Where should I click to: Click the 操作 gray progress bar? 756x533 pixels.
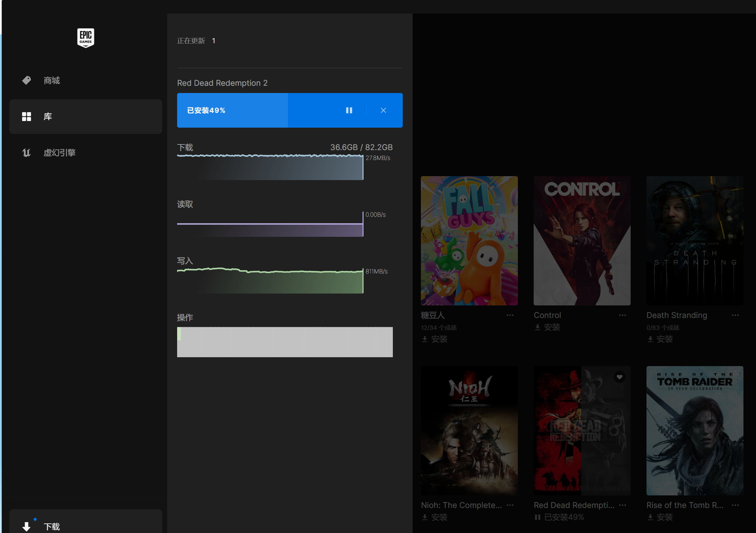click(x=285, y=342)
